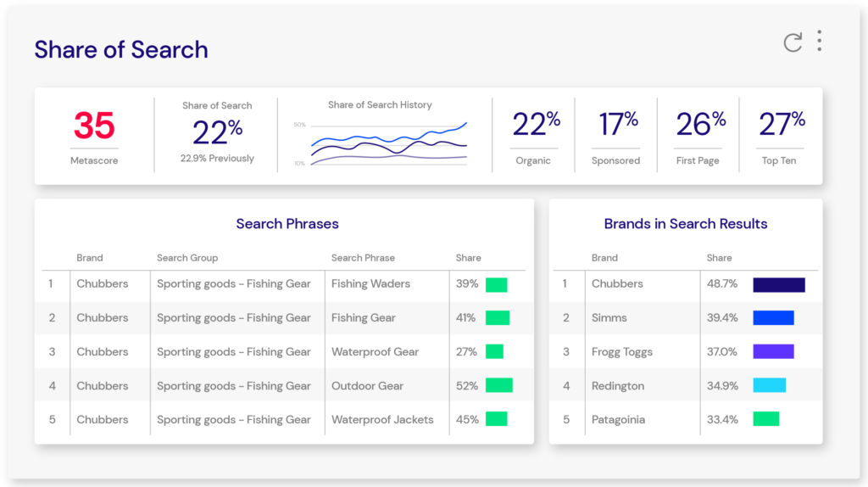Select Chubbers in Brands in Search Results

point(617,283)
